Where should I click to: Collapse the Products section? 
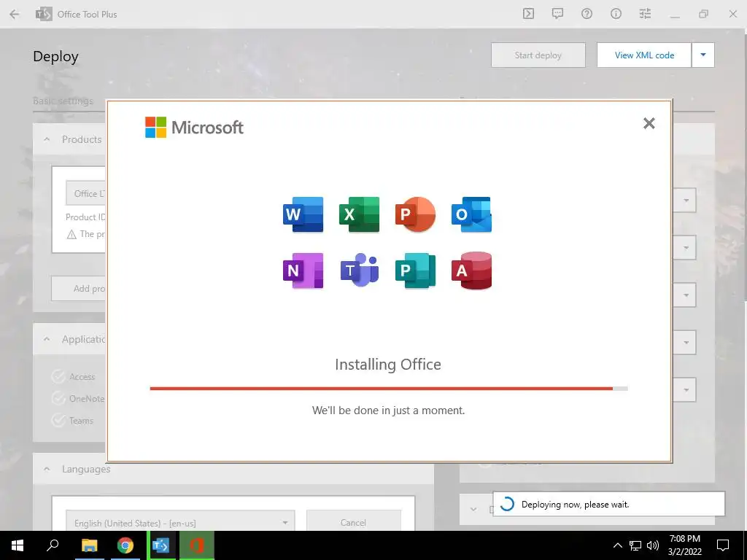tap(47, 139)
